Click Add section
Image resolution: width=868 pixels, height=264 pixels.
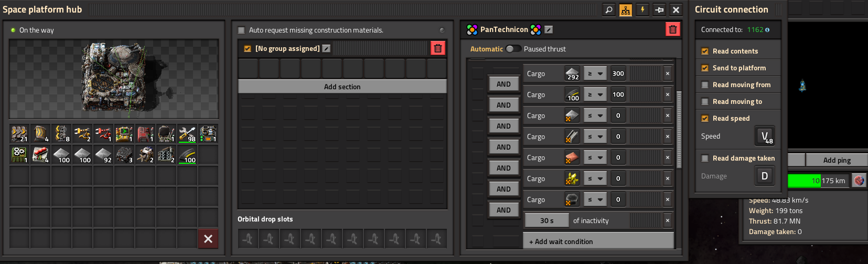click(342, 87)
